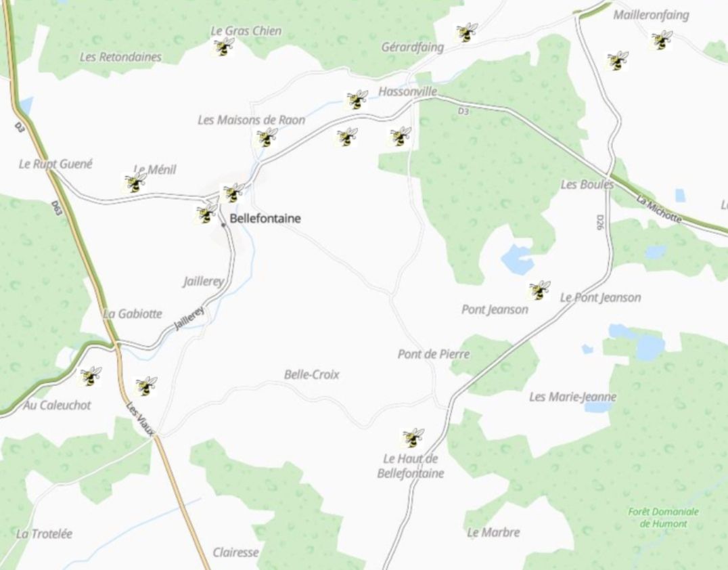Click the hornet marker below Le Gras Chien
Viewport: 728px width, 570px height.
point(224,47)
